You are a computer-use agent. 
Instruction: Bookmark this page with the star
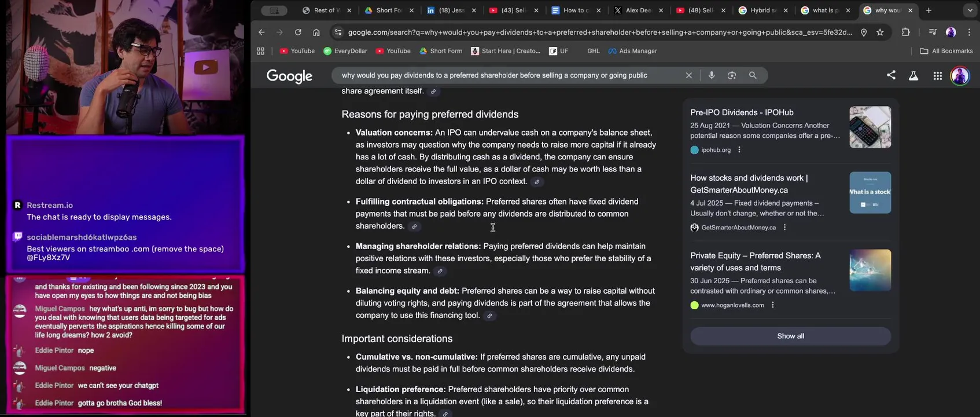point(880,32)
